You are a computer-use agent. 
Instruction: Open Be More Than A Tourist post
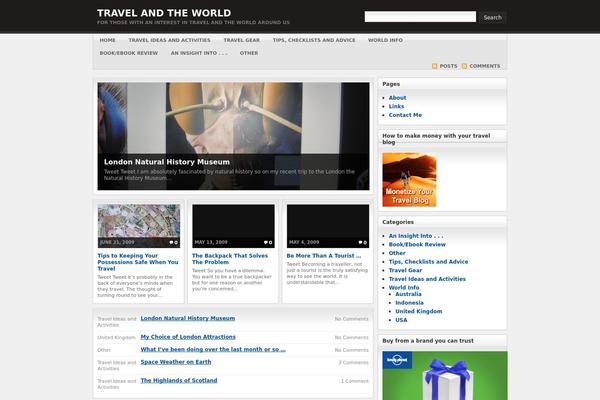324,256
